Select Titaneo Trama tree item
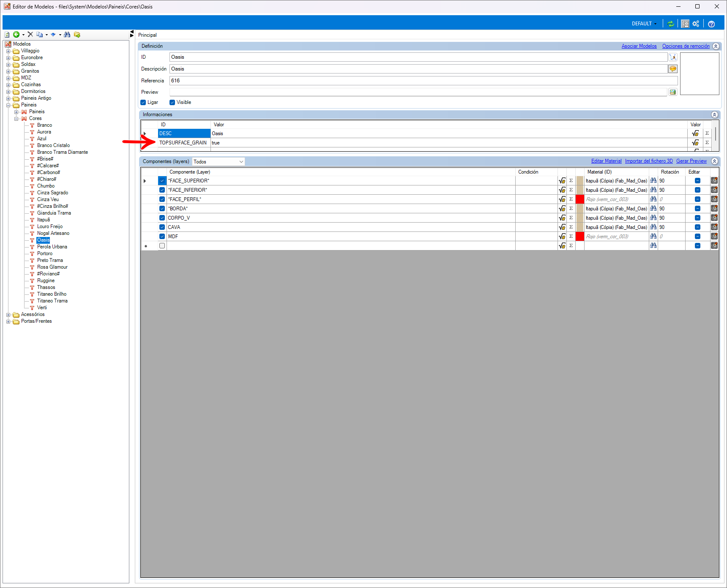This screenshot has width=727, height=588. point(52,301)
